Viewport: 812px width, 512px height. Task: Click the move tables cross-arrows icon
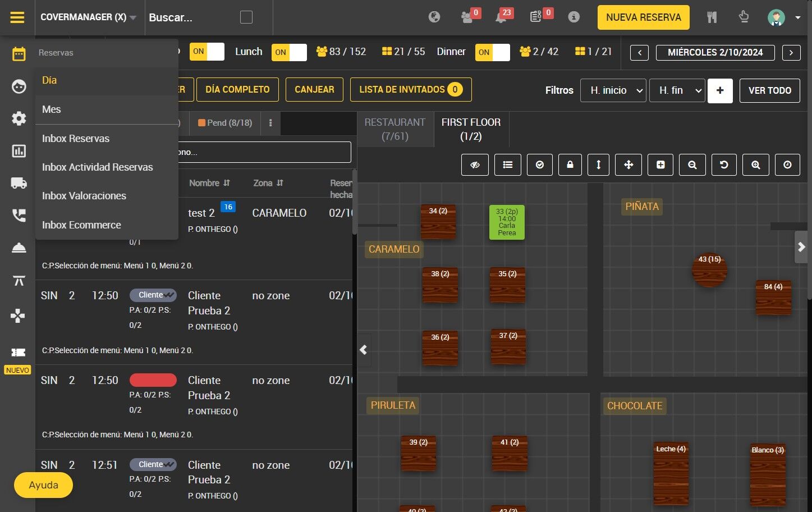pos(628,164)
